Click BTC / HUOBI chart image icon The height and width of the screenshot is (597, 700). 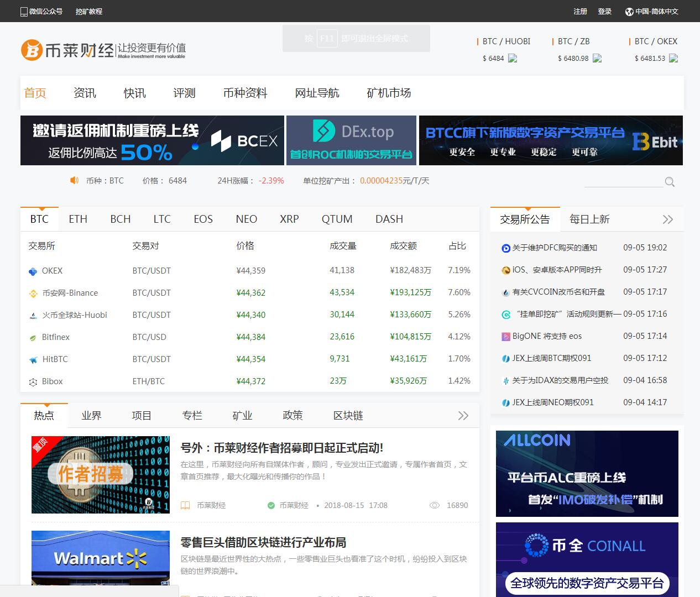[513, 58]
